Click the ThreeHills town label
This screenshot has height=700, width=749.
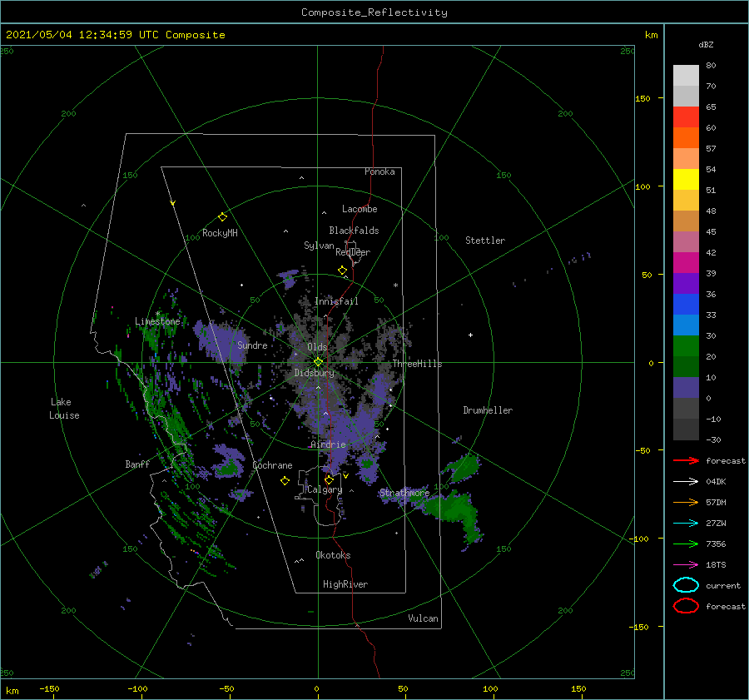(x=417, y=364)
